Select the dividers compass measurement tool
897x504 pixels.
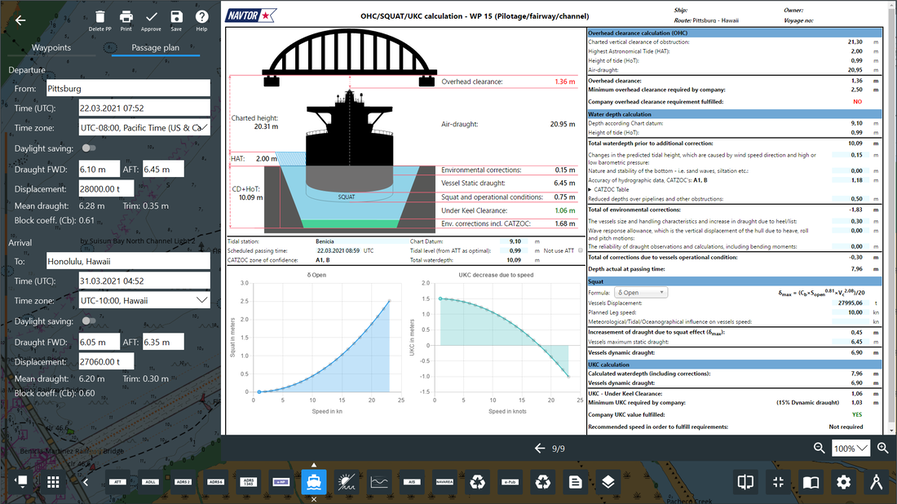pyautogui.click(x=876, y=482)
